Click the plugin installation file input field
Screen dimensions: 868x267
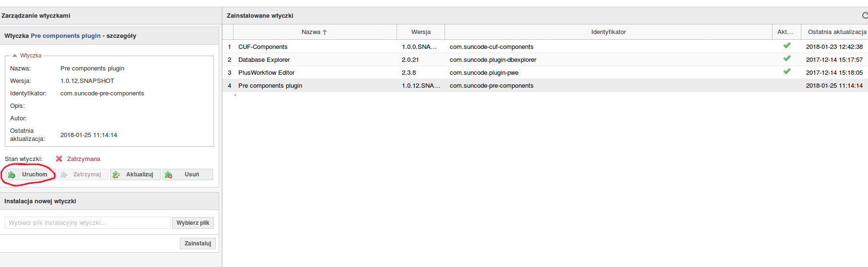[88, 223]
